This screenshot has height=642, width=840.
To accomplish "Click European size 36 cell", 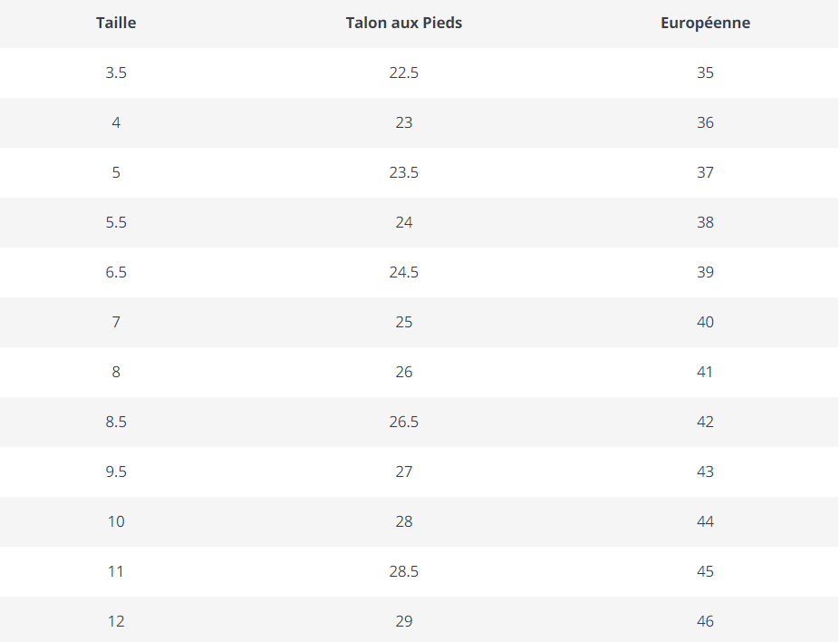I will tap(705, 122).
